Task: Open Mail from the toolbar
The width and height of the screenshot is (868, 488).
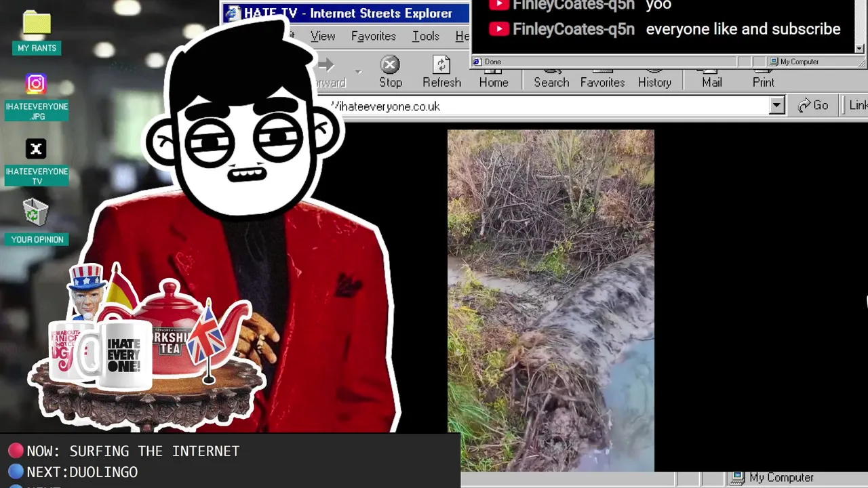Action: (x=712, y=77)
